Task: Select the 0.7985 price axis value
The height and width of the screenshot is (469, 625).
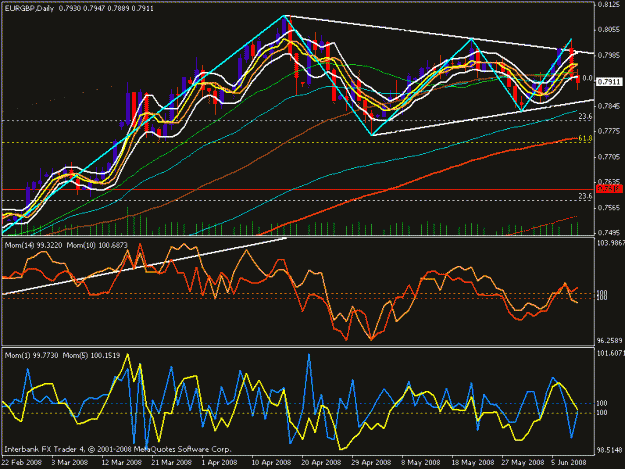Action: [610, 55]
